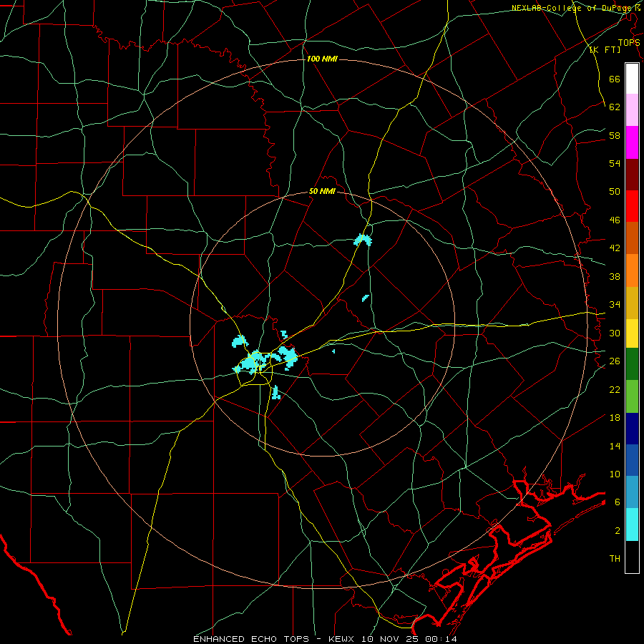Click the dark orange 42-46 kft legend swatch
Screen dimensions: 644x644
pyautogui.click(x=632, y=238)
